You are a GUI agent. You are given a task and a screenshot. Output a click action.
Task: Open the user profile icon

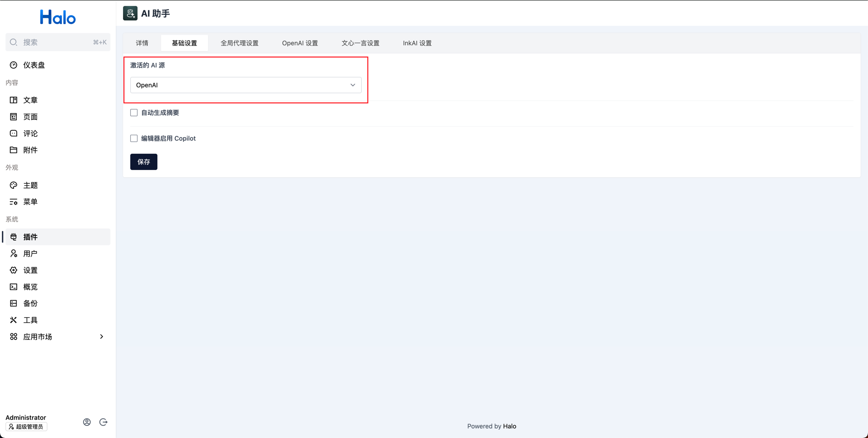[x=87, y=422]
